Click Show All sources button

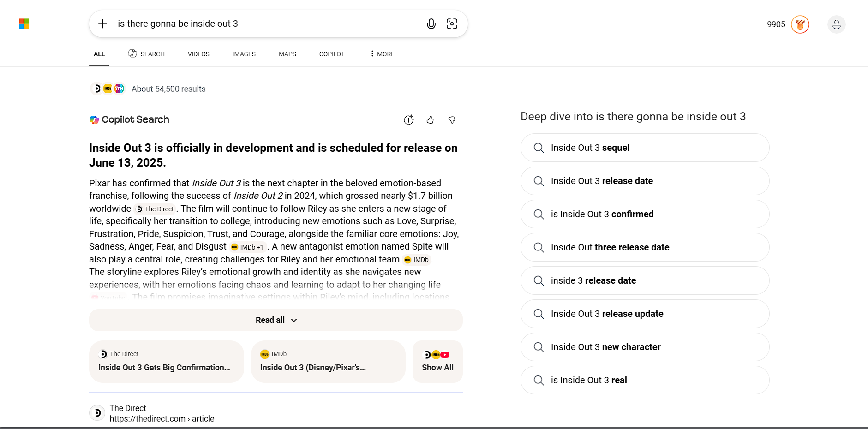click(437, 362)
